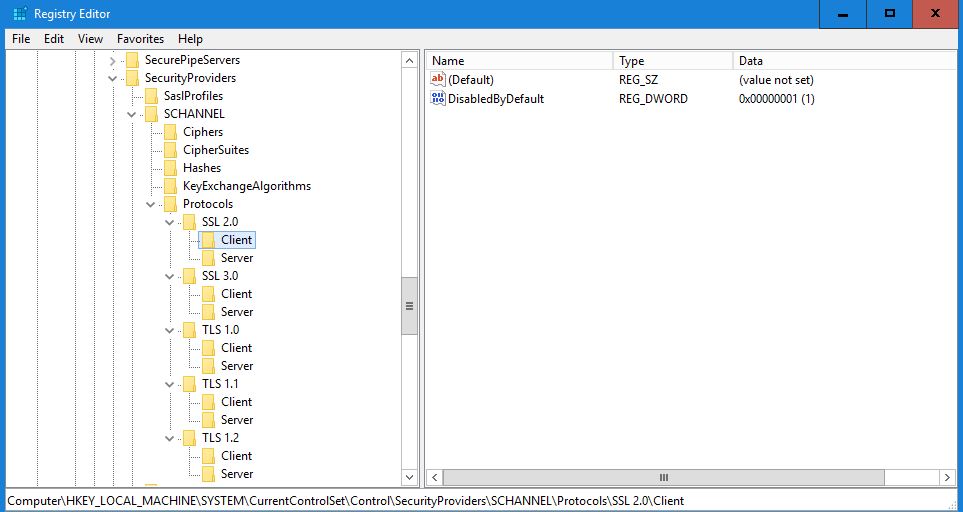This screenshot has width=963, height=512.
Task: Collapse the SSL 3.0 key
Action: point(170,276)
